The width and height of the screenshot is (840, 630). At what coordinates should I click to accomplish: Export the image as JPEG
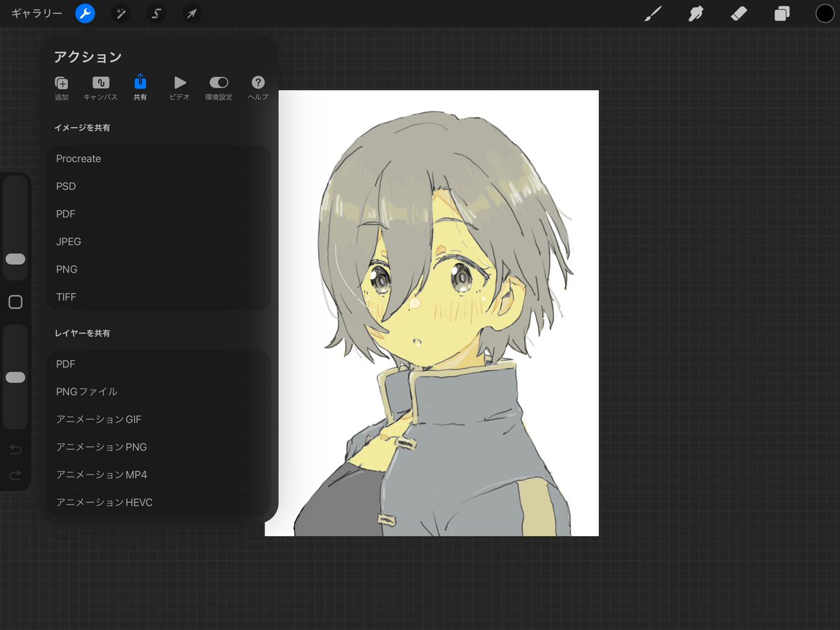click(x=158, y=242)
